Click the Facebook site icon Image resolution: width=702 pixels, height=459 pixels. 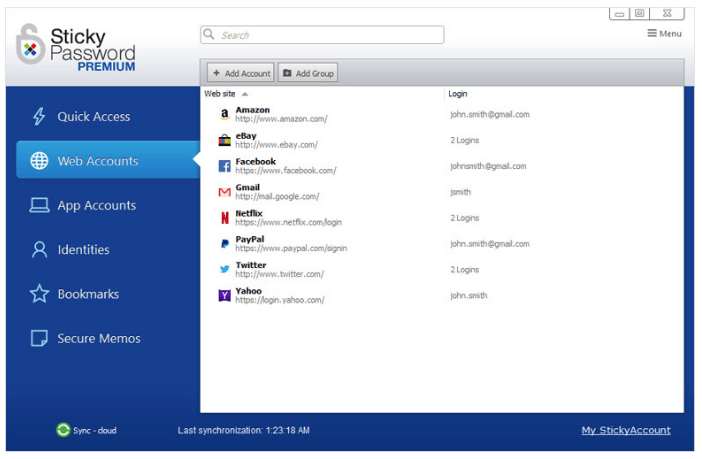(224, 166)
